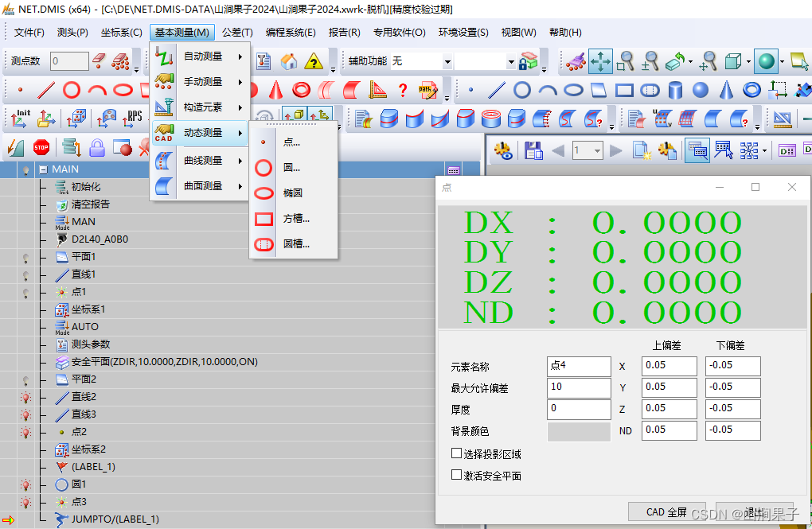The width and height of the screenshot is (812, 529).
Task: Expand the 手动测量 submenu
Action: click(x=201, y=82)
